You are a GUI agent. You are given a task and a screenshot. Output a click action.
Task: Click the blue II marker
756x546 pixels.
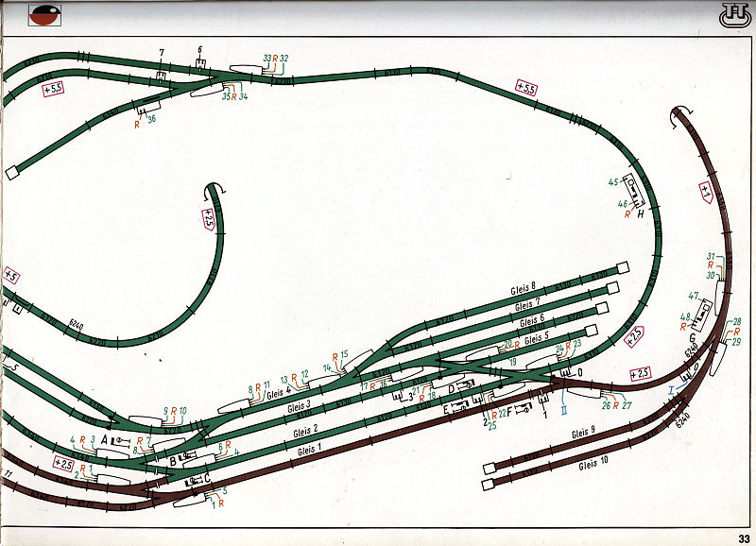click(x=562, y=410)
